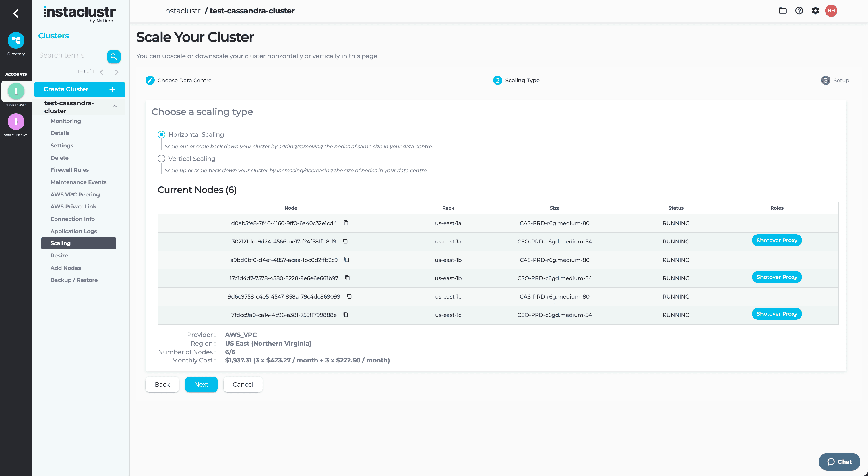This screenshot has height=476, width=868.
Task: Switch to the Backup / Restore section
Action: 74,280
